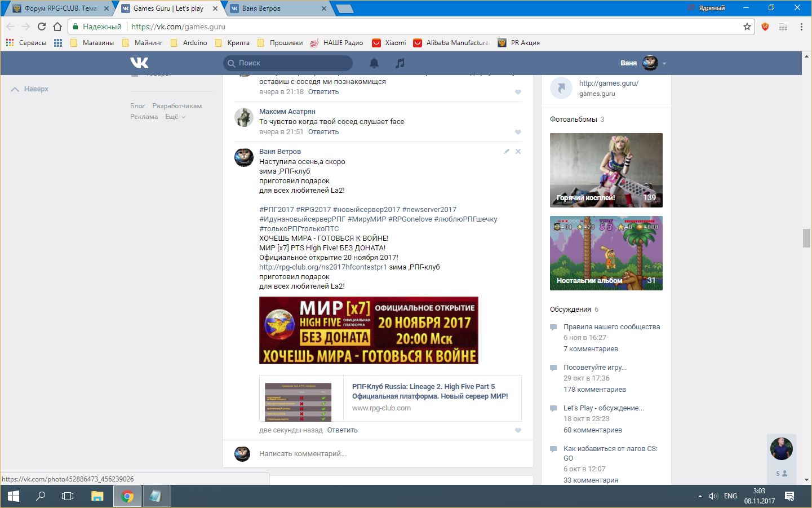
Task: Open the notifications bell
Action: pos(374,63)
